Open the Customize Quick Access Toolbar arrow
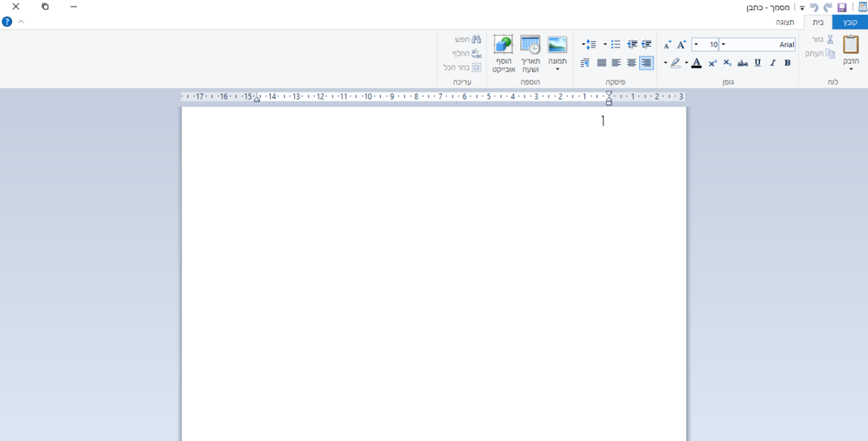Viewport: 868px width, 441px height. click(802, 8)
